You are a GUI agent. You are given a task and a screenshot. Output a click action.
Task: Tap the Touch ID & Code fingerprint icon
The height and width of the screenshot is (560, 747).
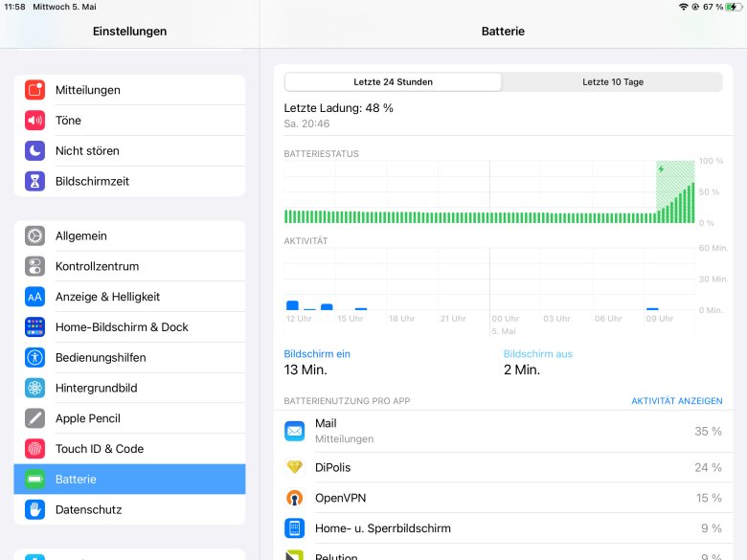pos(35,449)
